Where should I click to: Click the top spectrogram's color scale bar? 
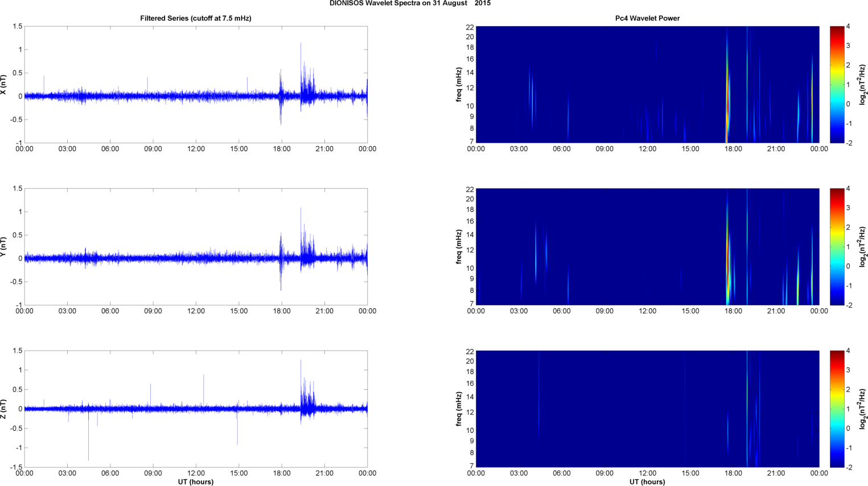click(x=837, y=85)
